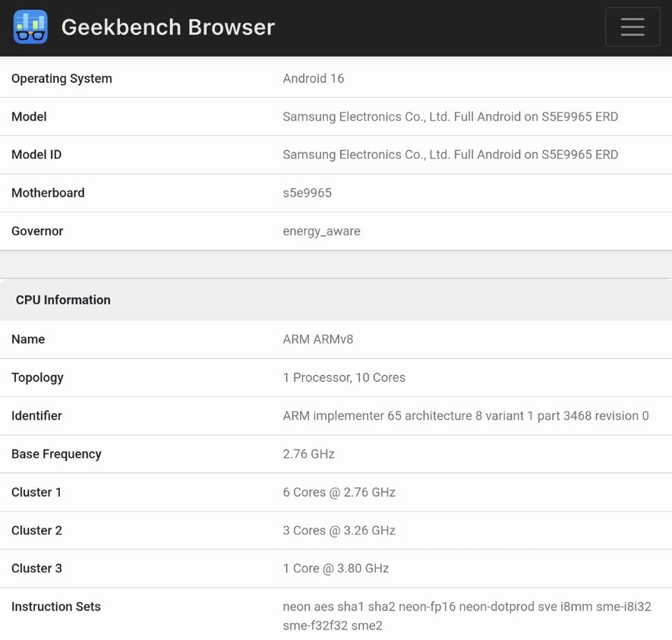Click the Geekbench logo icon
Screen dimensions: 672x640
click(30, 27)
